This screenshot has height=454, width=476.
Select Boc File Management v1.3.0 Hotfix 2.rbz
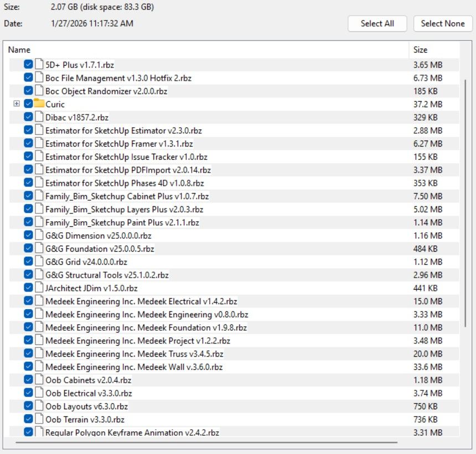118,78
